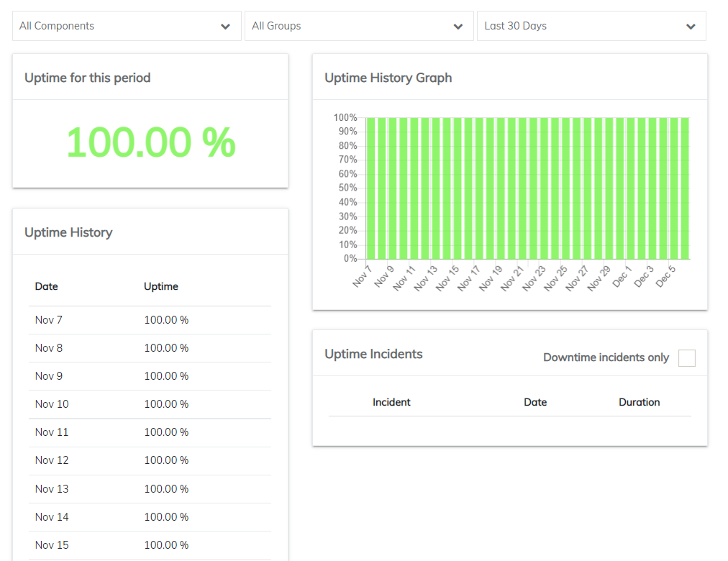Click the Incident column header
The width and height of the screenshot is (728, 561).
click(391, 402)
